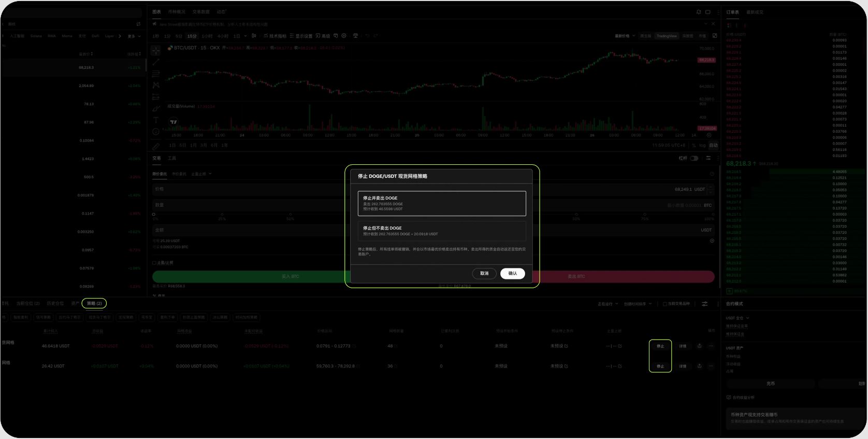This screenshot has height=439, width=868.
Task: Switch to the 交易数据 tab
Action: 201,12
